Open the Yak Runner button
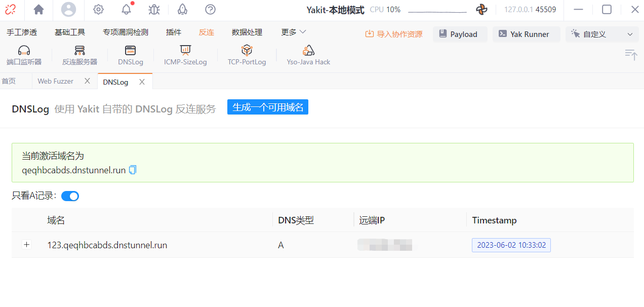Screen dimensions: 644x307 pyautogui.click(x=526, y=34)
